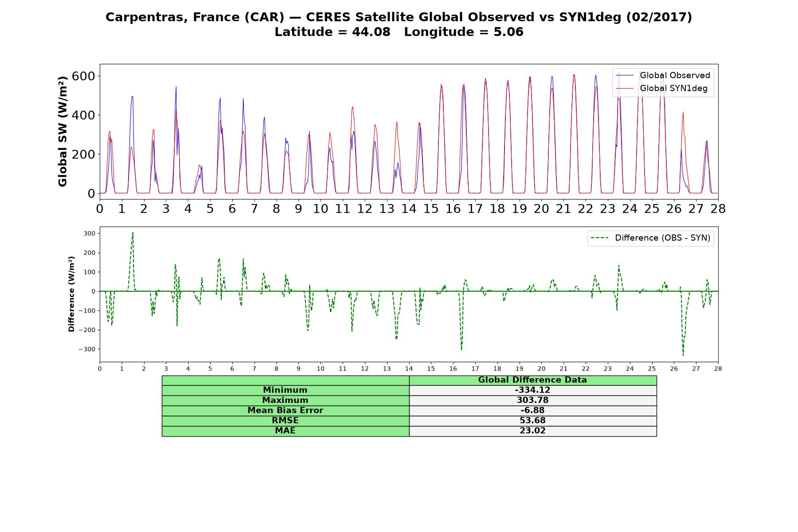Image resolution: width=798 pixels, height=532 pixels.
Task: Select the Maximum value 303.78 cell
Action: click(533, 400)
